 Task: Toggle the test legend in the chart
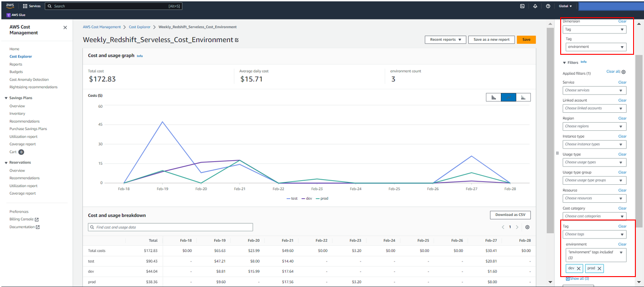[293, 198]
